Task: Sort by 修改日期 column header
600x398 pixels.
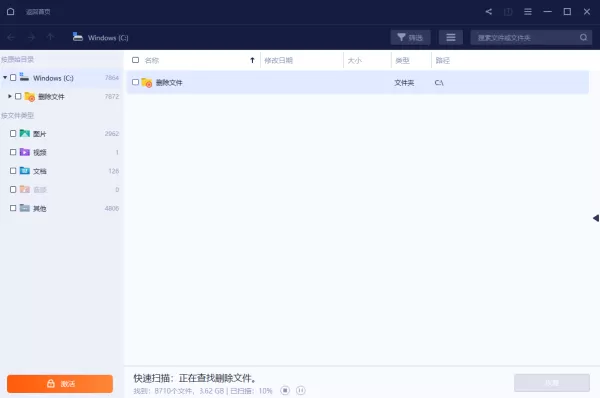Action: tap(279, 60)
